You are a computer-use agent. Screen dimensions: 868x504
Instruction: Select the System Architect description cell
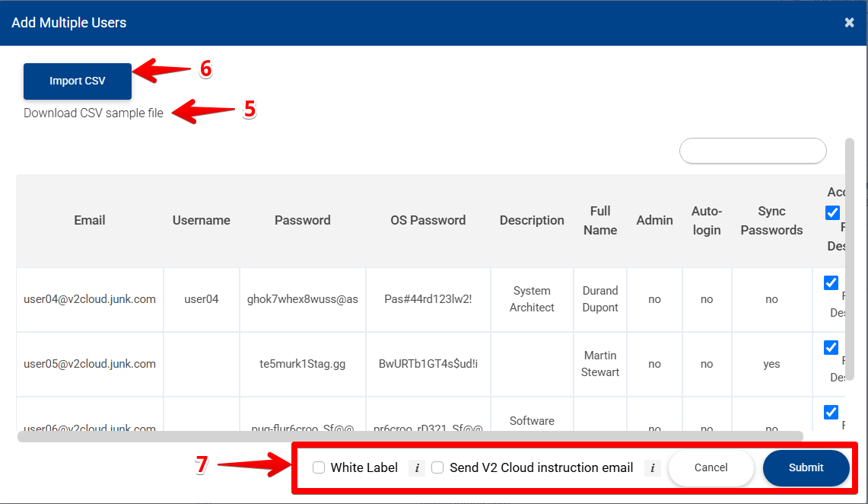[532, 299]
